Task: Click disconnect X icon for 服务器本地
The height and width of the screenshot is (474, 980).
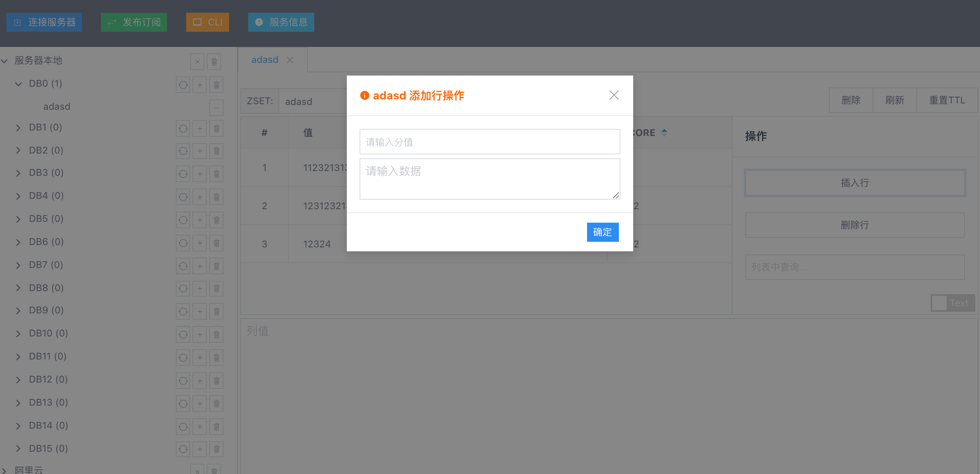Action: pos(197,62)
